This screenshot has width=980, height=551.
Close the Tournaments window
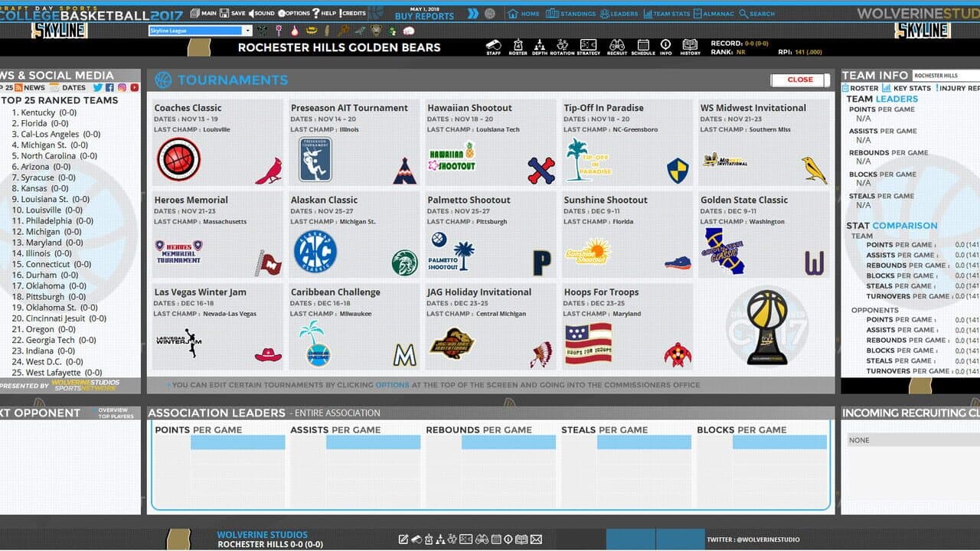tap(800, 80)
